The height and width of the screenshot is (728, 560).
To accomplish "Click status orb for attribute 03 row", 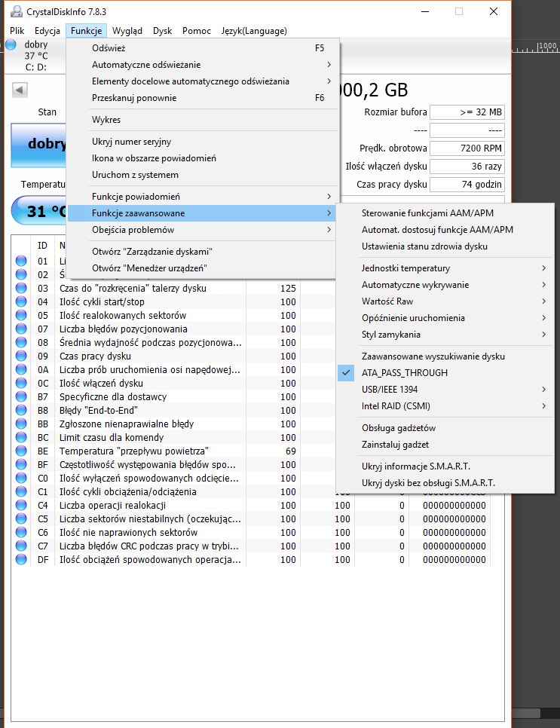I will tap(21, 288).
